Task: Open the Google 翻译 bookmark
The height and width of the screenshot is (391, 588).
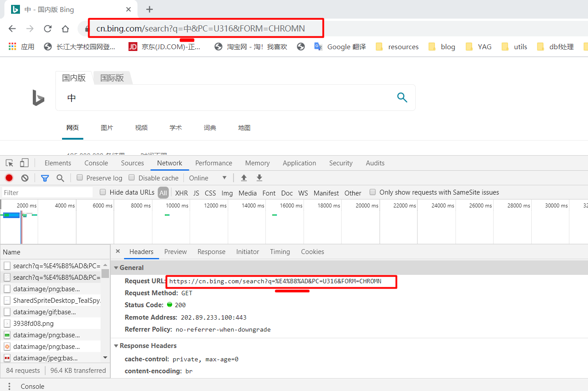Action: [340, 47]
